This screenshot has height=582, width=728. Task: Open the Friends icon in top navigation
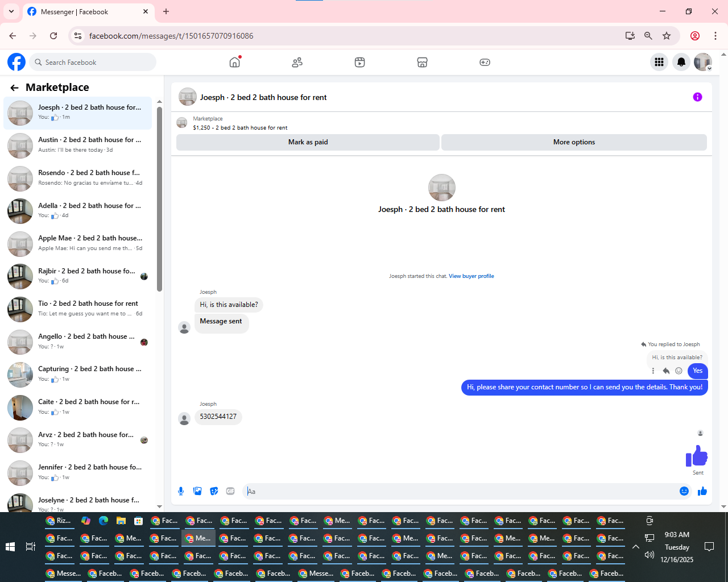click(297, 62)
